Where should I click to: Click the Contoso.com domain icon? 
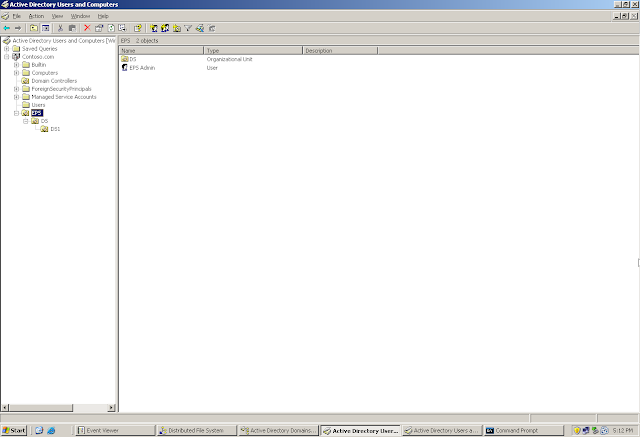click(16, 57)
